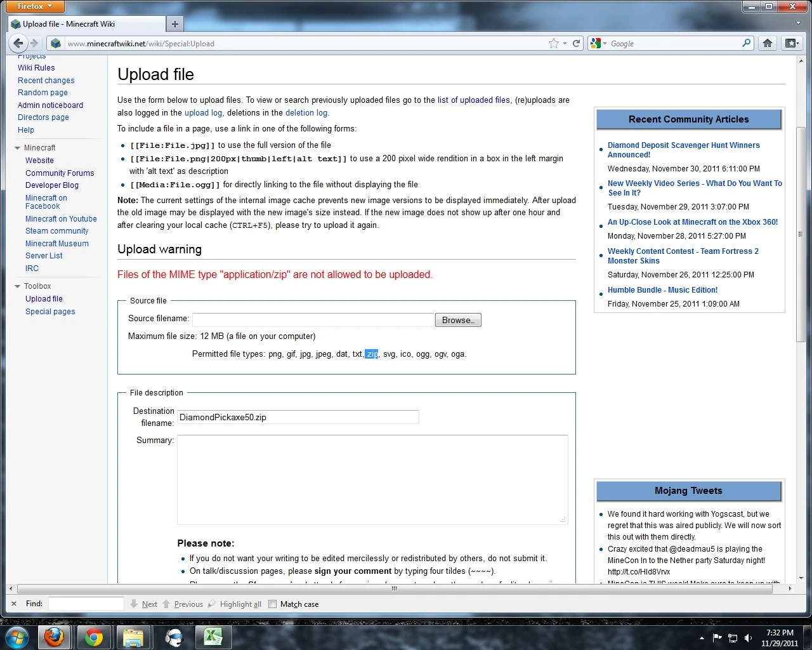812x650 pixels.
Task: Click the site identity icon in address bar
Action: 56,43
